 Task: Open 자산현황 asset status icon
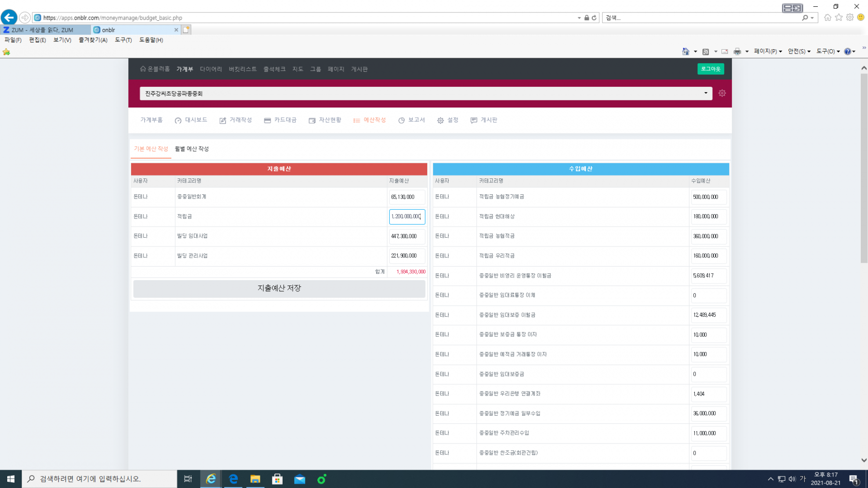click(312, 121)
